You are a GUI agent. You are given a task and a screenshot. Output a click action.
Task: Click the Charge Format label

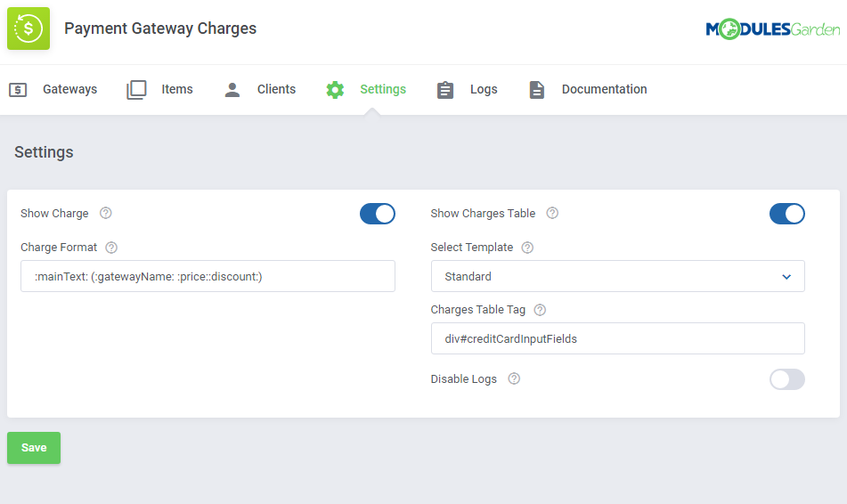click(59, 248)
